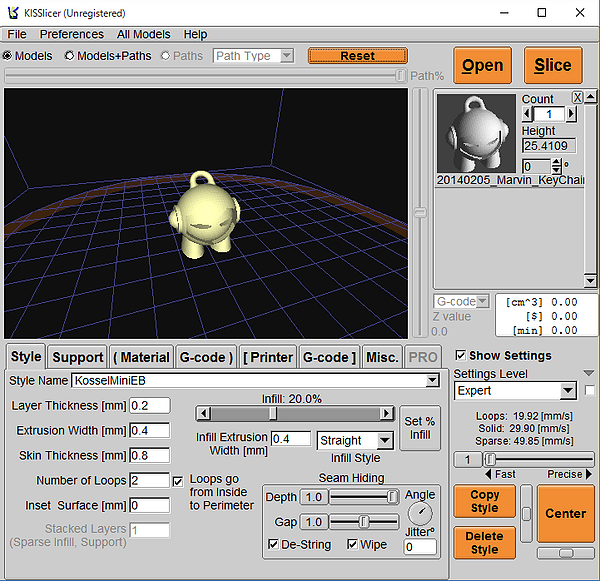
Task: Click the Open button
Action: (x=483, y=65)
